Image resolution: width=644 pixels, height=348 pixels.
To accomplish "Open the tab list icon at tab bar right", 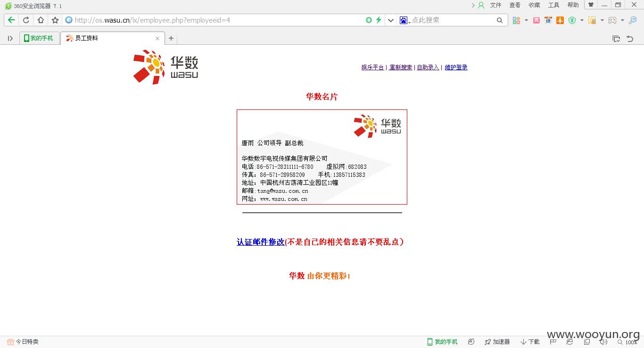I will pyautogui.click(x=616, y=39).
